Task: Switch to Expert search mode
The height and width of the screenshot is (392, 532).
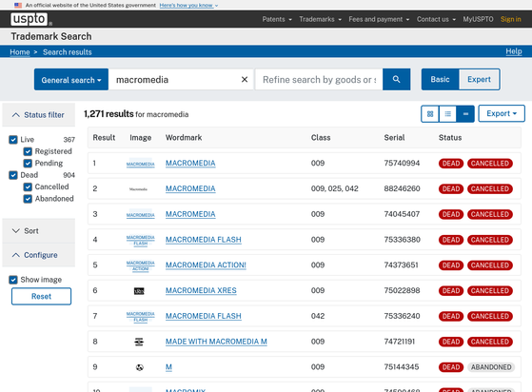Action: pyautogui.click(x=479, y=79)
